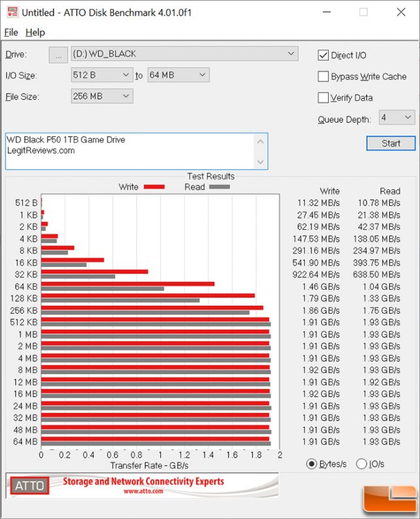The width and height of the screenshot is (420, 519).
Task: Click the red Write legend swatch
Action: tap(154, 187)
